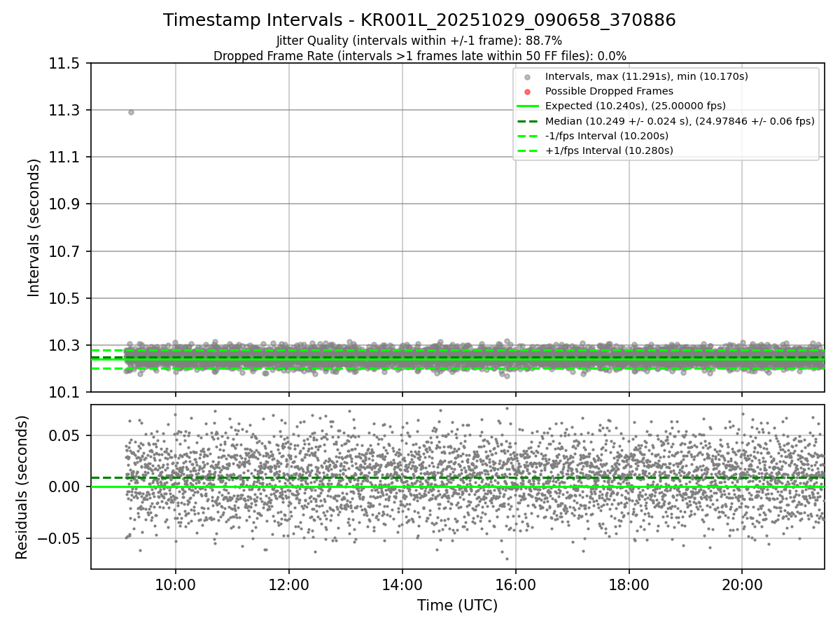The width and height of the screenshot is (840, 630).
Task: Click the 12:00 x-axis tick label
Action: pyautogui.click(x=288, y=585)
